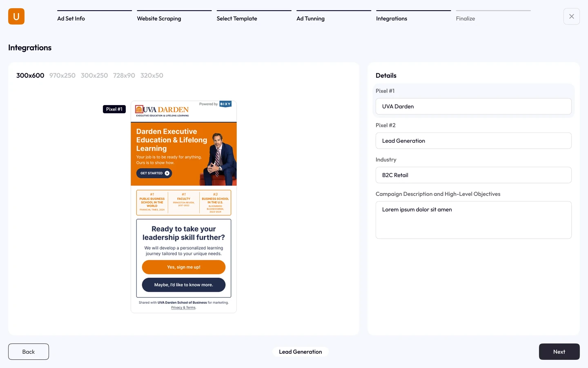The image size is (588, 368).
Task: Click the Yes, sign me up! button
Action: click(x=184, y=267)
